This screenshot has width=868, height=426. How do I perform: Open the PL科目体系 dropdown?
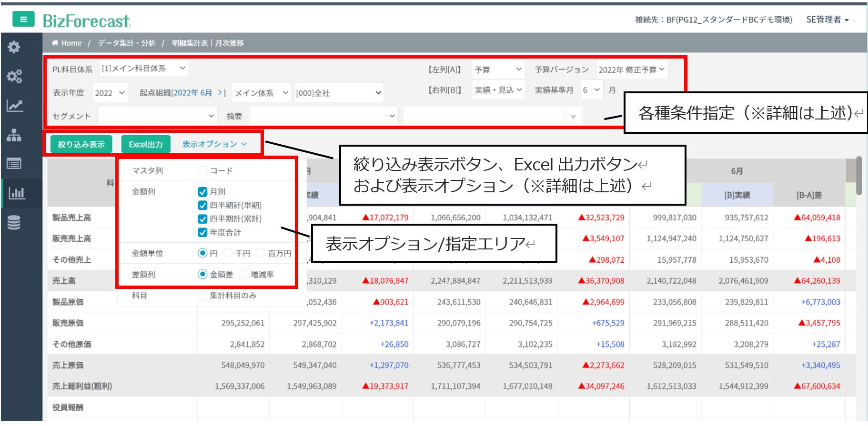pyautogui.click(x=143, y=69)
